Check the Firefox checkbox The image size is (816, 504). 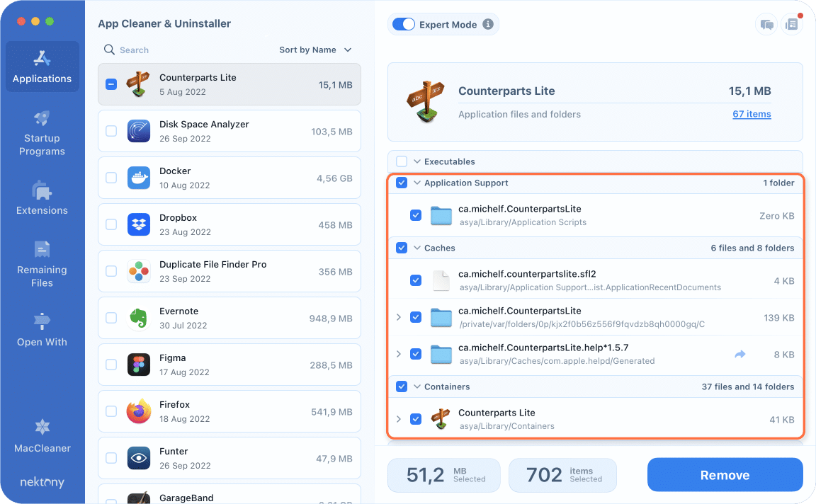pyautogui.click(x=111, y=411)
